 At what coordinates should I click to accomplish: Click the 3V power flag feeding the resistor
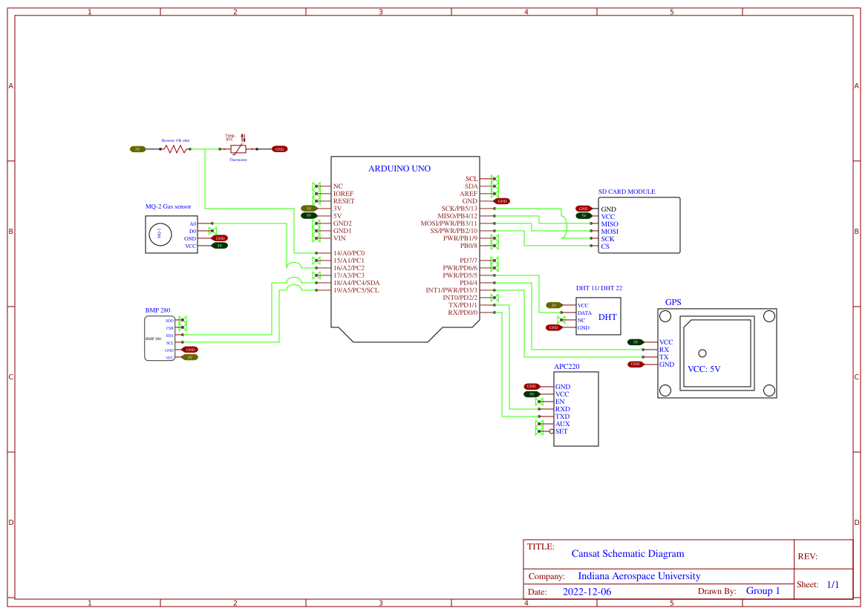tap(137, 149)
